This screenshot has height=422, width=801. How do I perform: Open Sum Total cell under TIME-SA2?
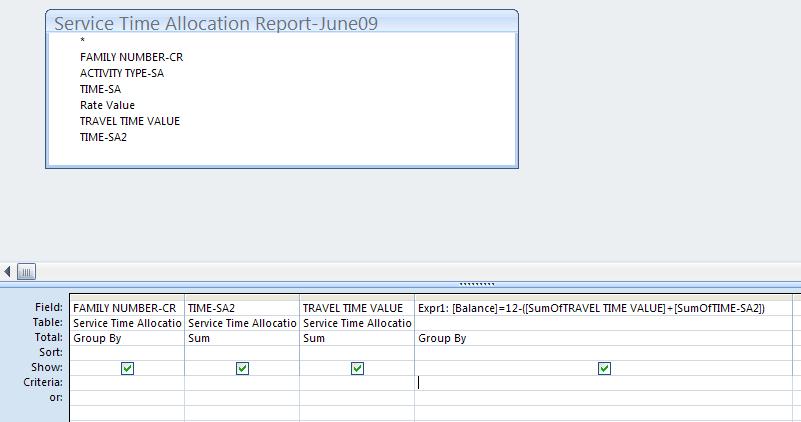click(x=242, y=338)
